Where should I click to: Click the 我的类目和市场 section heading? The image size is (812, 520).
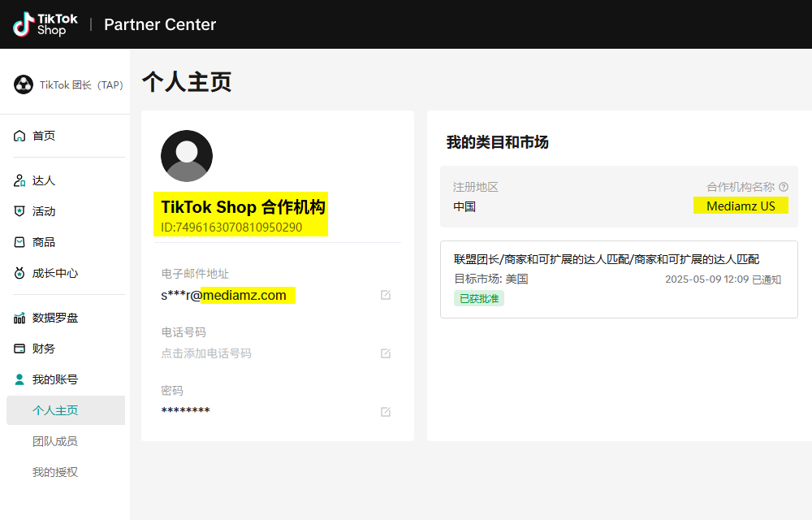[497, 142]
